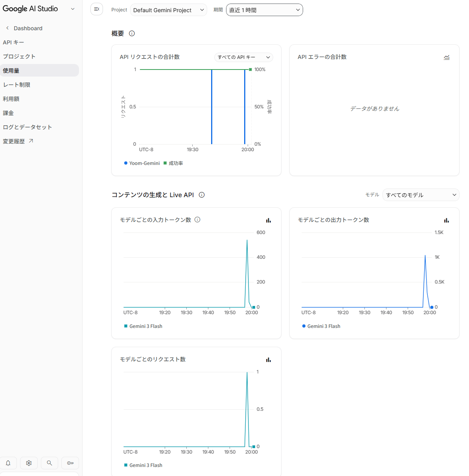
Task: Click the external link arrow of 変更履歴
Action: point(31,141)
